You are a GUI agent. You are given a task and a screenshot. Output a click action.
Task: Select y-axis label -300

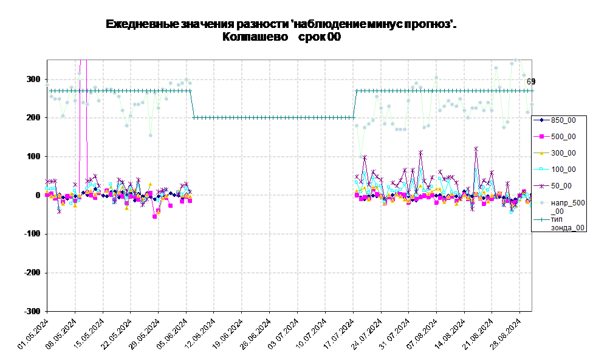pyautogui.click(x=32, y=311)
